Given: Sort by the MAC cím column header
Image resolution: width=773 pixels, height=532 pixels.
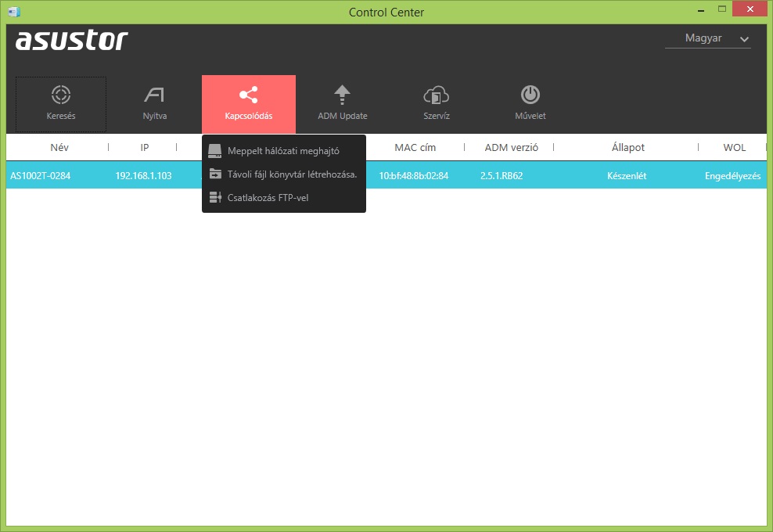Looking at the screenshot, I should (x=415, y=147).
